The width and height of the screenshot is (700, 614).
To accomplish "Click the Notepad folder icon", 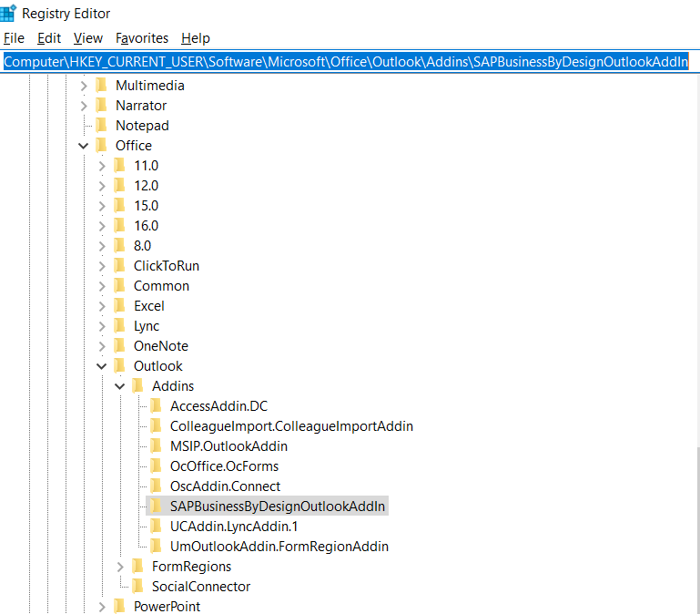I will (x=101, y=126).
